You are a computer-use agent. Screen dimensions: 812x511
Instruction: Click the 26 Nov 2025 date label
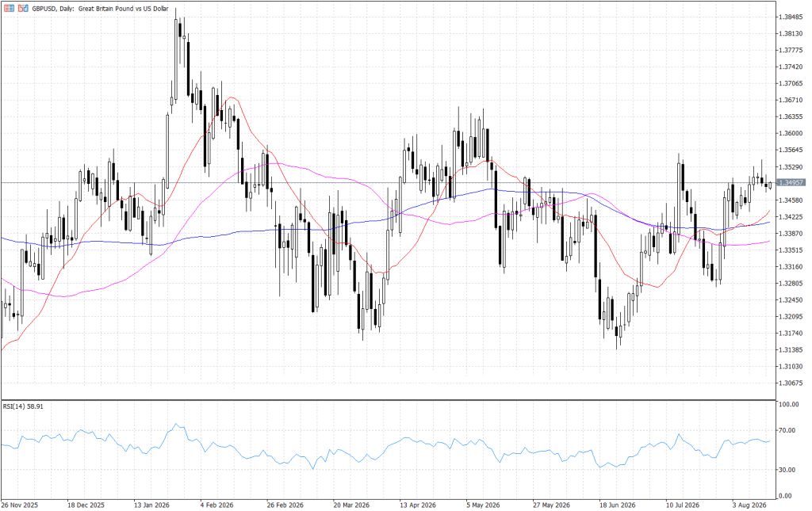click(20, 505)
